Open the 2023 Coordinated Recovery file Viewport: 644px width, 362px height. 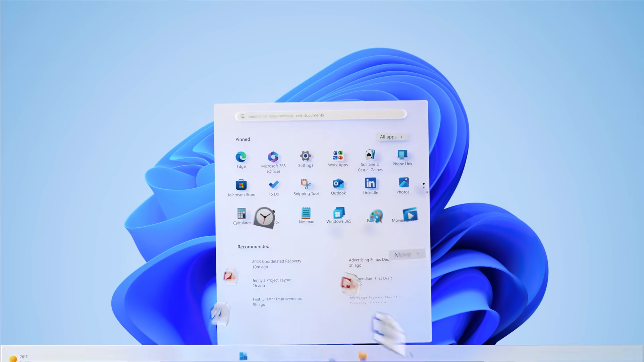[x=276, y=263]
